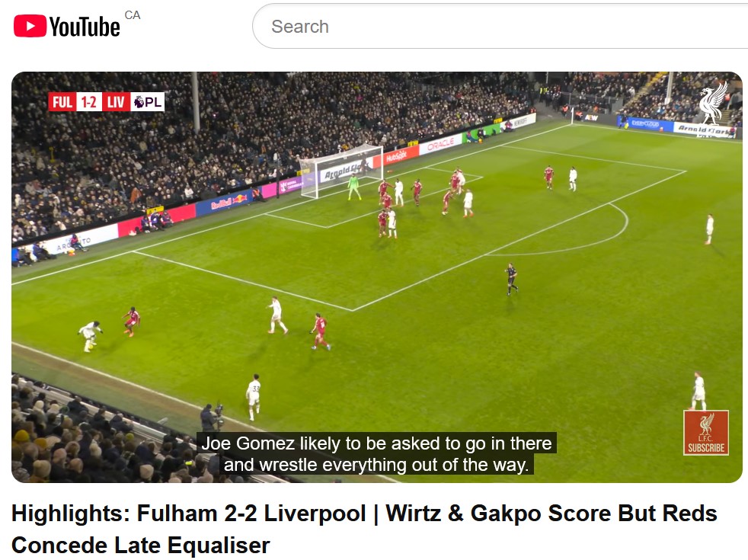This screenshot has height=560, width=748.
Task: Click the Highlights: Fulham 2-2 Liverpool title
Action: point(364,529)
